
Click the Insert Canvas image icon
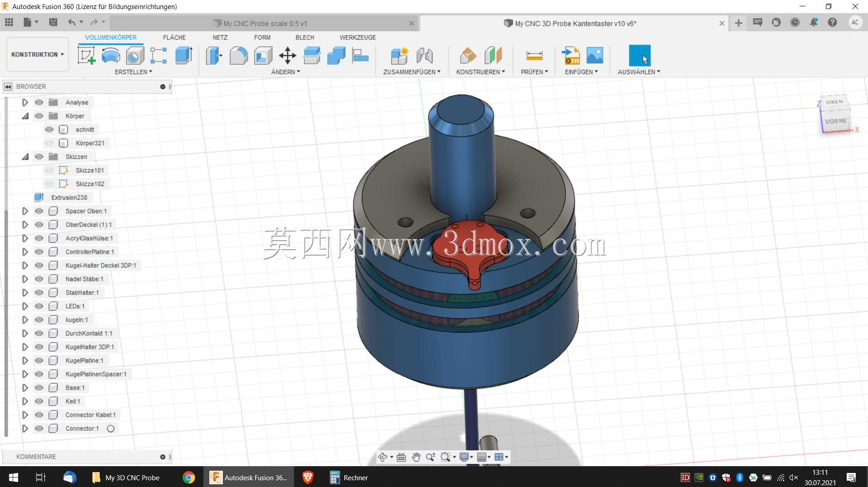coord(595,55)
